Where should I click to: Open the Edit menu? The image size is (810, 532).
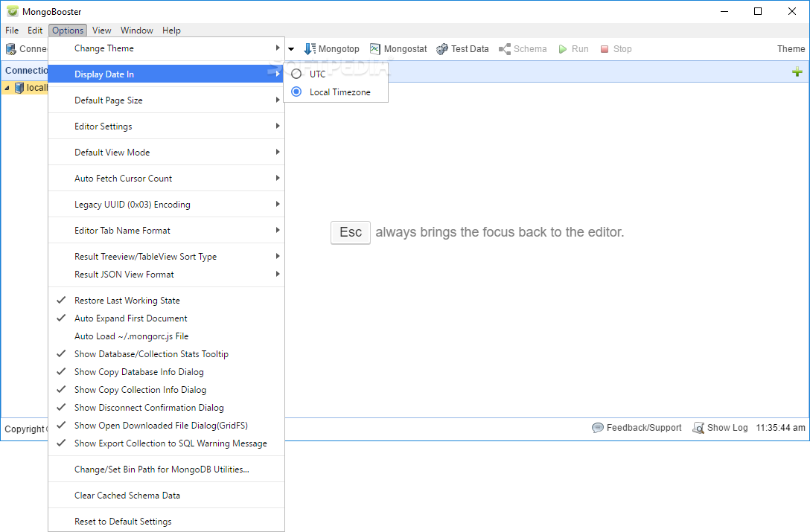tap(35, 31)
